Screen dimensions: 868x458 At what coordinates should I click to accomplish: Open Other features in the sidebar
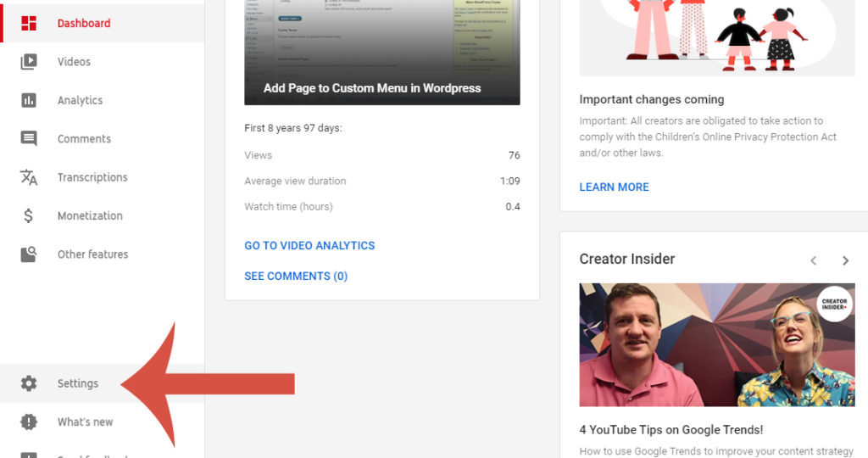(102, 254)
